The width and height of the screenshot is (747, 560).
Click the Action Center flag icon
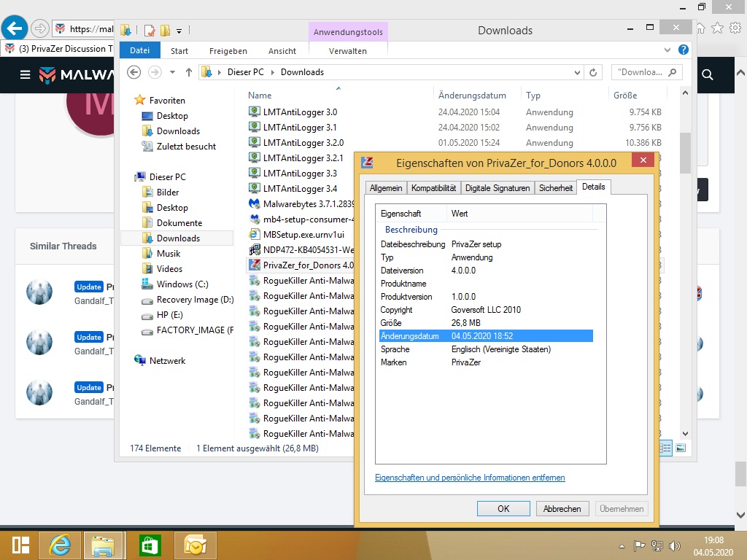(639, 546)
